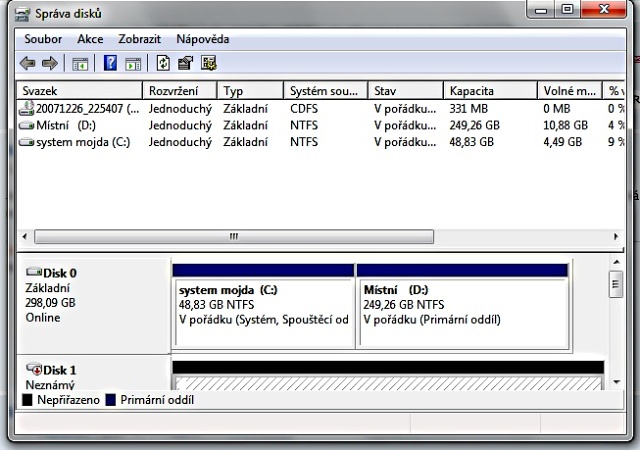640x450 pixels.
Task: Sort the list by Svazek column
Action: pos(80,90)
